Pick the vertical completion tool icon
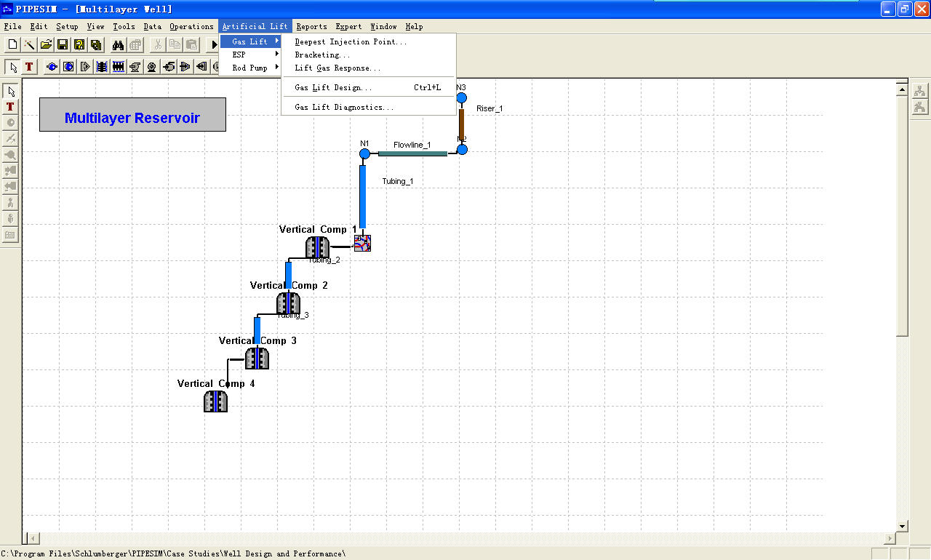 tap(102, 67)
